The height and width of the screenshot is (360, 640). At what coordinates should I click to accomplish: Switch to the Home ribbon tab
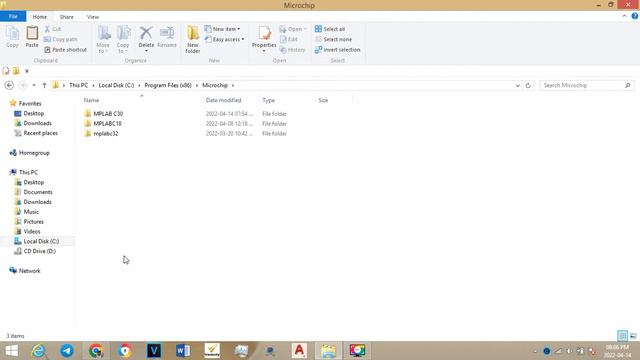(40, 17)
